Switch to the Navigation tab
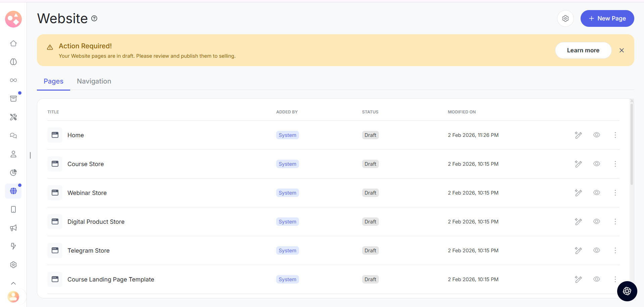The width and height of the screenshot is (644, 307). click(x=94, y=81)
